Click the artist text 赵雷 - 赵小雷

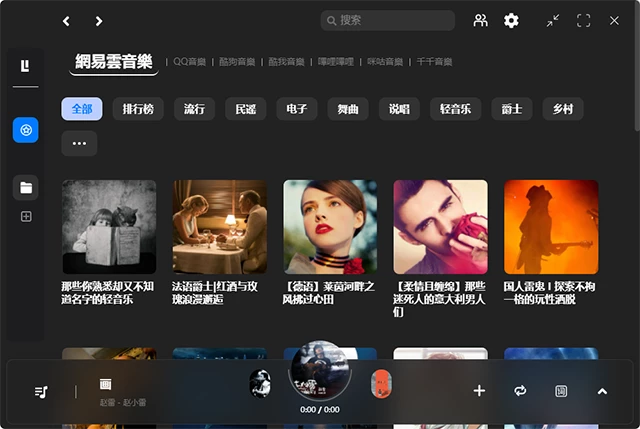(x=123, y=402)
